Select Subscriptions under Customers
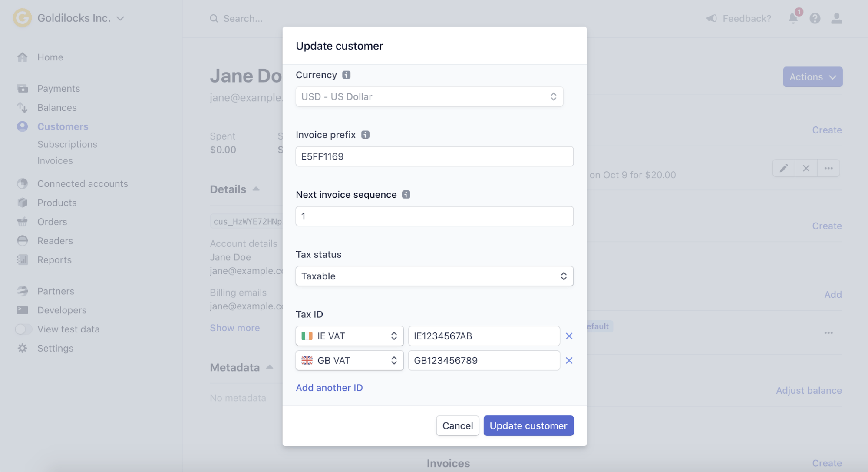Viewport: 868px width, 472px height. (67, 144)
